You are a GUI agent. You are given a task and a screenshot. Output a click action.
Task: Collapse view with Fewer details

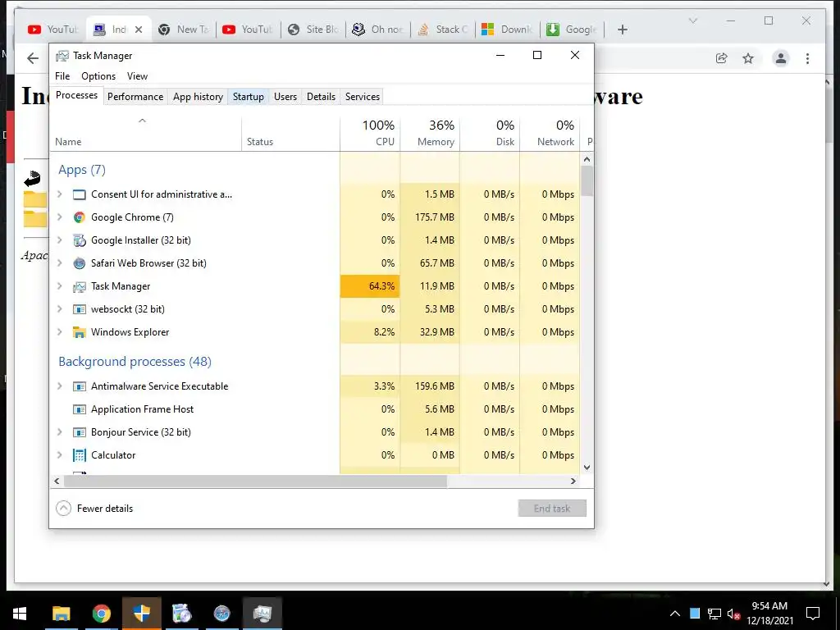point(95,509)
